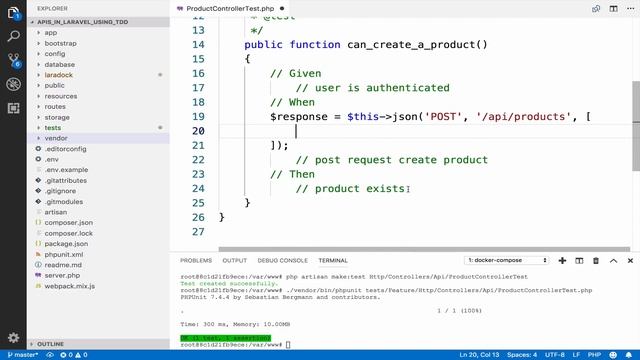Image resolution: width=640 pixels, height=360 pixels.
Task: Maximize the panel with the up chevron
Action: coord(613,260)
